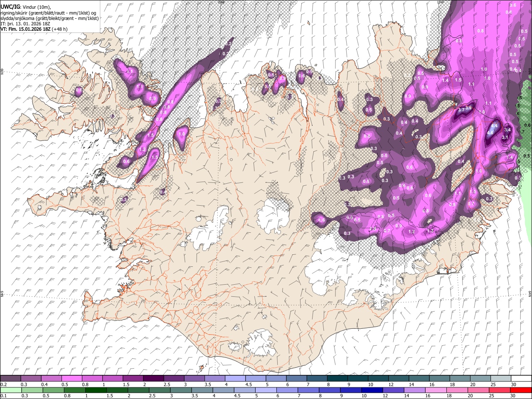Click the 3.1 precipitation value on the map
The width and height of the screenshot is (532, 399).
[x=505, y=137]
